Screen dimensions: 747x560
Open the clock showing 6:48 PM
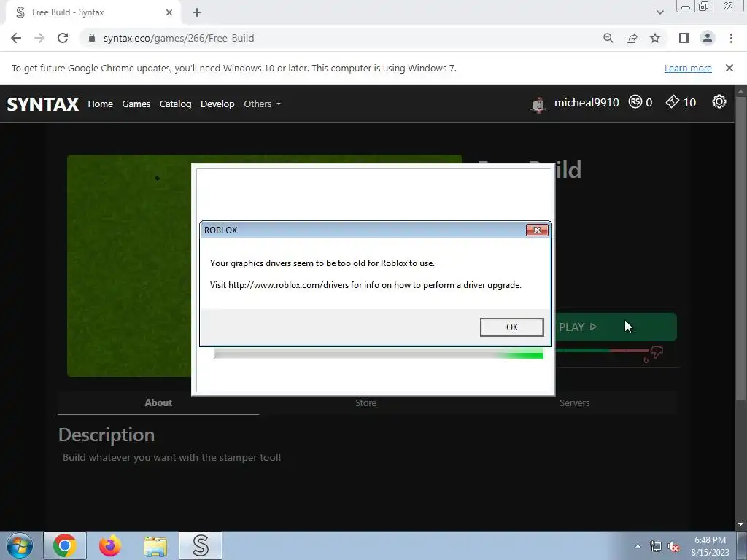pos(710,546)
